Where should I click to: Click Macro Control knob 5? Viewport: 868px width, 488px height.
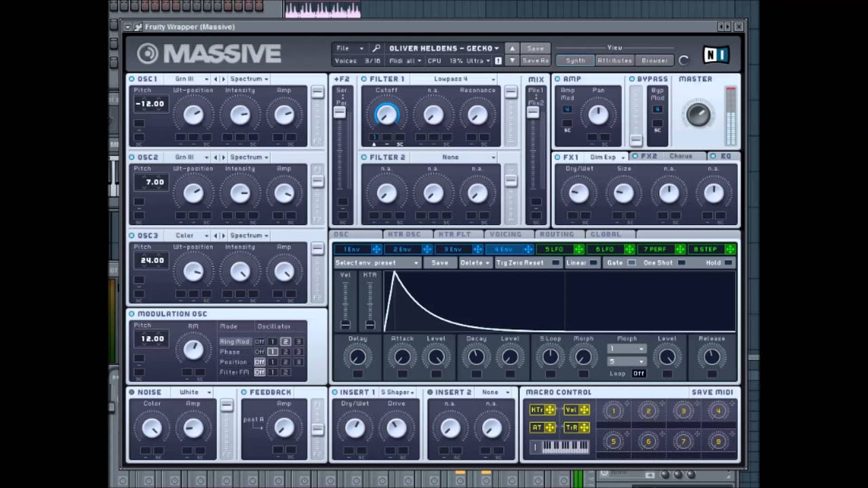[614, 442]
